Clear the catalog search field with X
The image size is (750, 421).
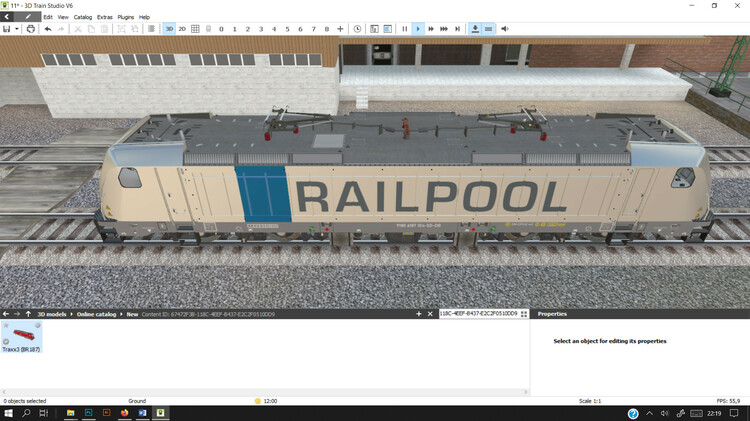(x=430, y=314)
